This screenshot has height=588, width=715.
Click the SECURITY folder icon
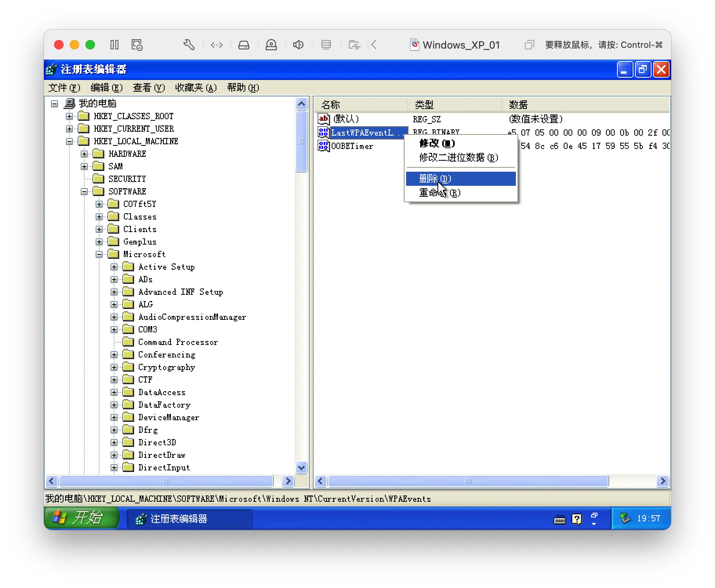pyautogui.click(x=98, y=179)
